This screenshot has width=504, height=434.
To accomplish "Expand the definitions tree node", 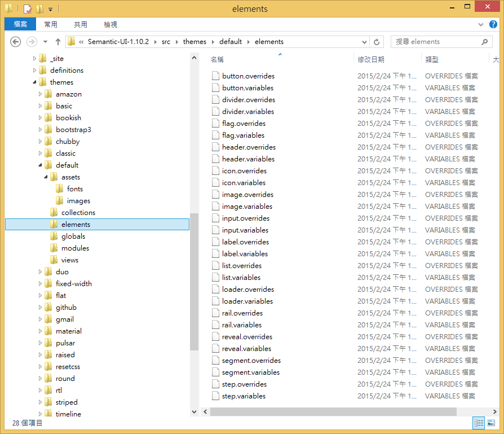I will point(35,70).
